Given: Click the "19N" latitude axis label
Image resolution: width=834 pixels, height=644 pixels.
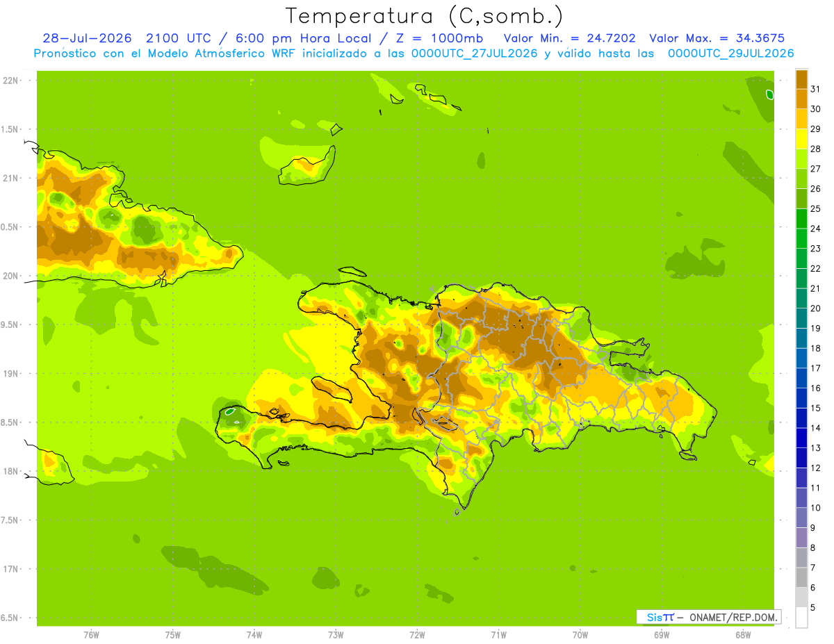Looking at the screenshot, I should tap(11, 373).
